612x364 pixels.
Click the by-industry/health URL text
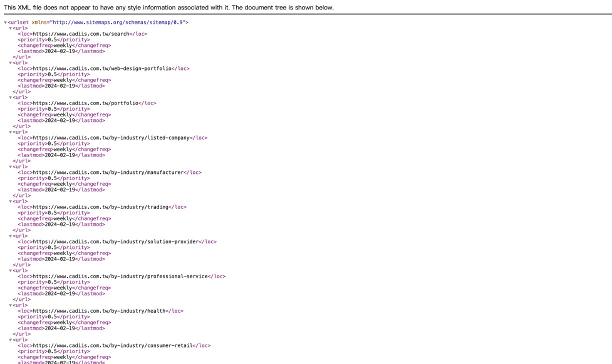coord(99,311)
